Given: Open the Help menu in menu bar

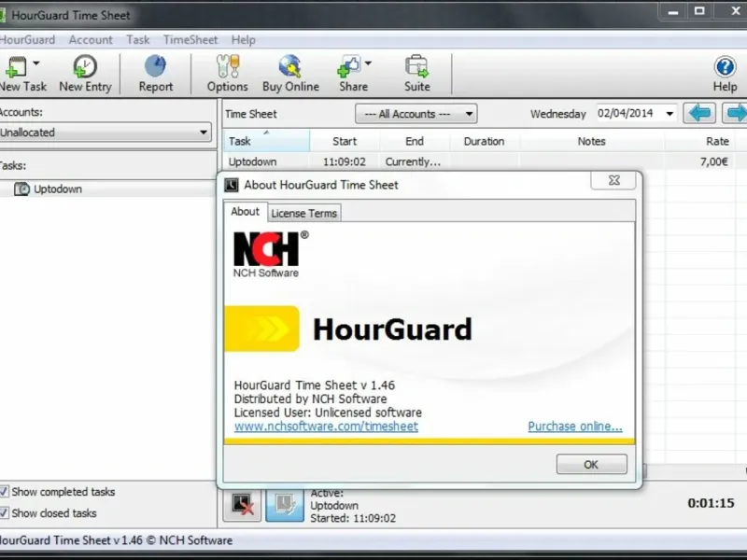Looking at the screenshot, I should (244, 40).
